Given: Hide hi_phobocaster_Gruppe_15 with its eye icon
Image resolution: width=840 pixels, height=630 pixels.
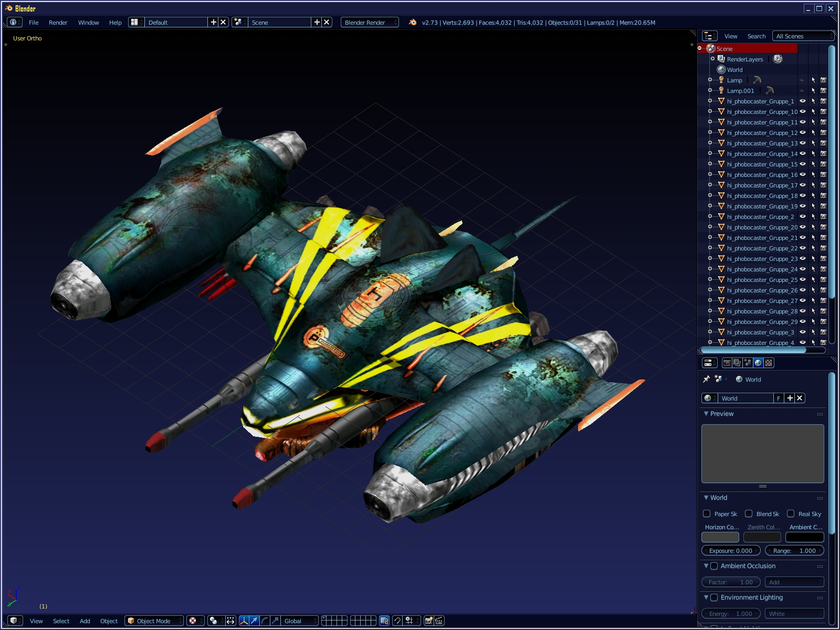Looking at the screenshot, I should coord(803,164).
